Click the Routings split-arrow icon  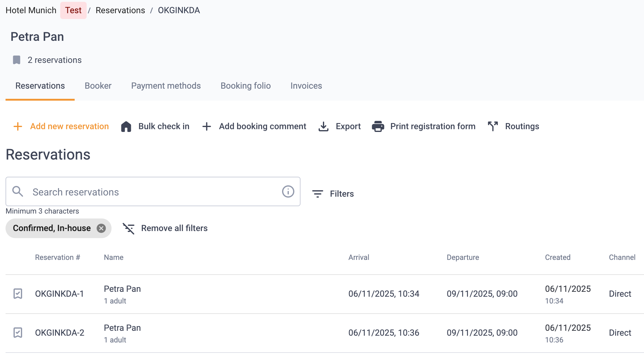(493, 126)
